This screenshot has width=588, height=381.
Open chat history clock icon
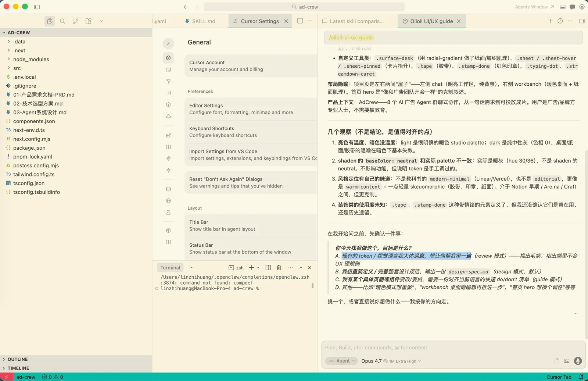tap(560, 21)
